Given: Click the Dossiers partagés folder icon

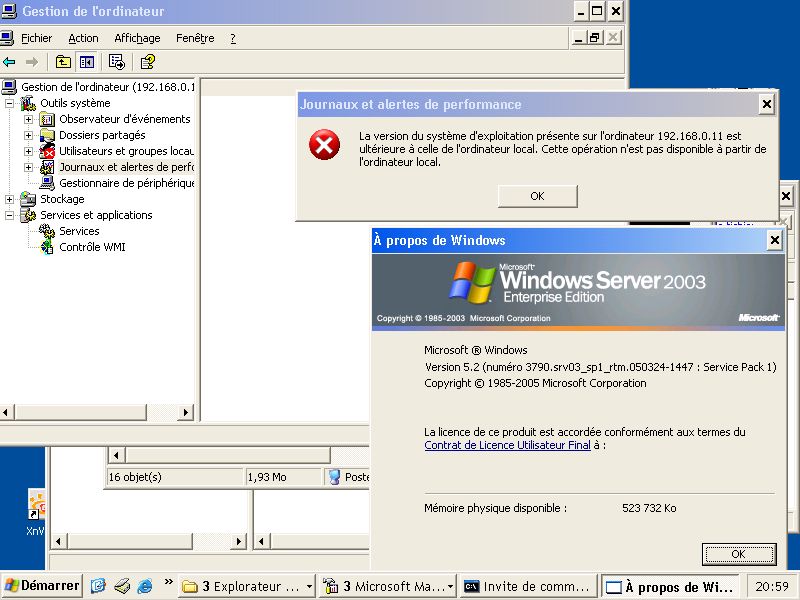Looking at the screenshot, I should (x=47, y=135).
